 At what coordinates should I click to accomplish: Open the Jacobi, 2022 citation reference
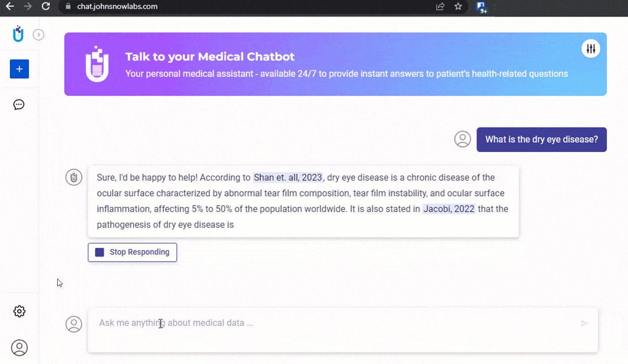449,209
